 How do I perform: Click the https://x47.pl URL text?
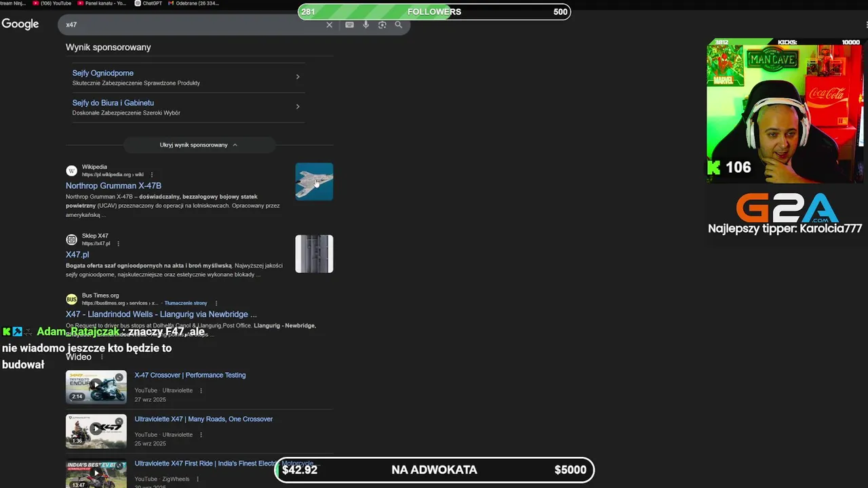click(x=96, y=244)
